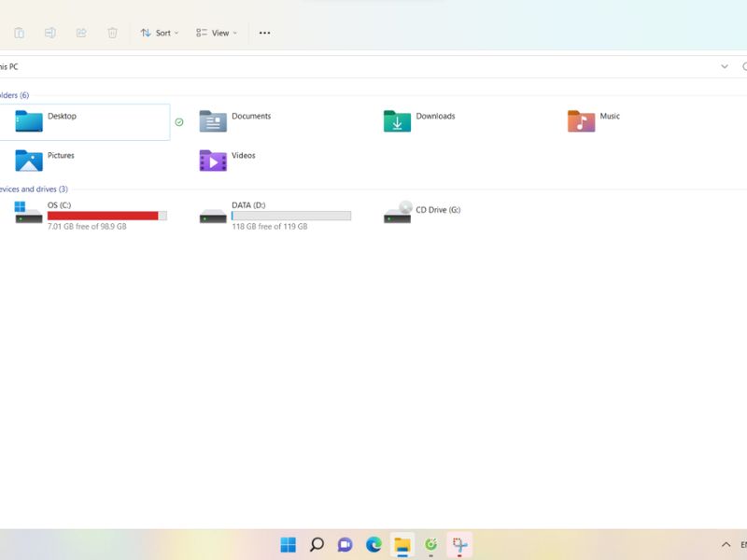Image resolution: width=747 pixels, height=560 pixels.
Task: Click the Share icon in toolbar
Action: coord(81,33)
